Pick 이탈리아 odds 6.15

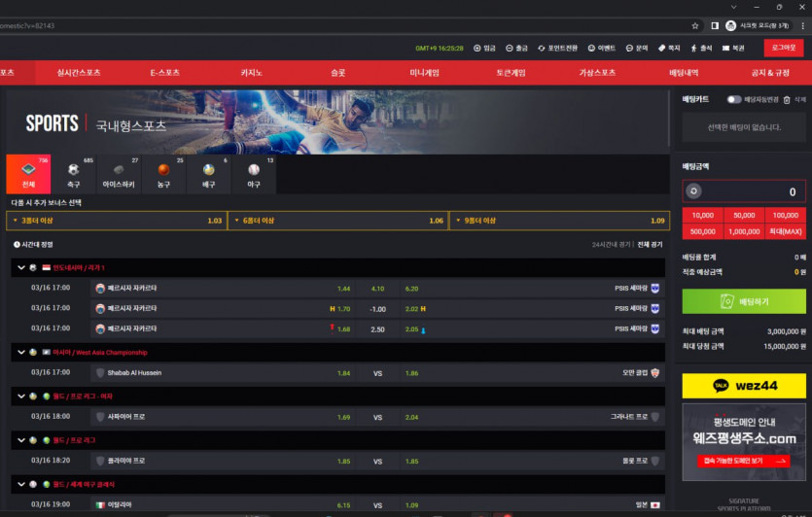tap(343, 505)
